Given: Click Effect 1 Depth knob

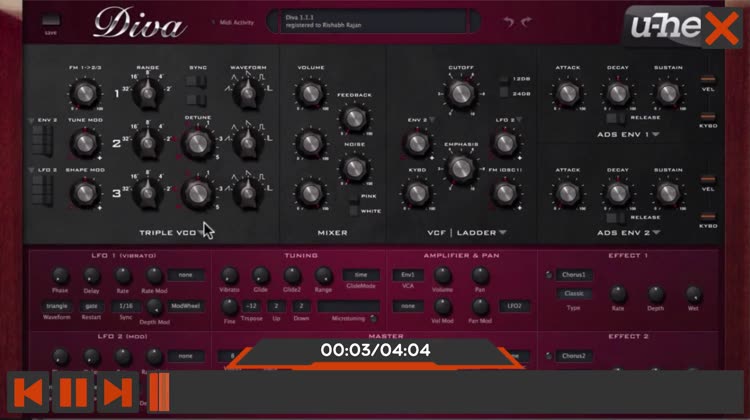Looking at the screenshot, I should tap(656, 294).
